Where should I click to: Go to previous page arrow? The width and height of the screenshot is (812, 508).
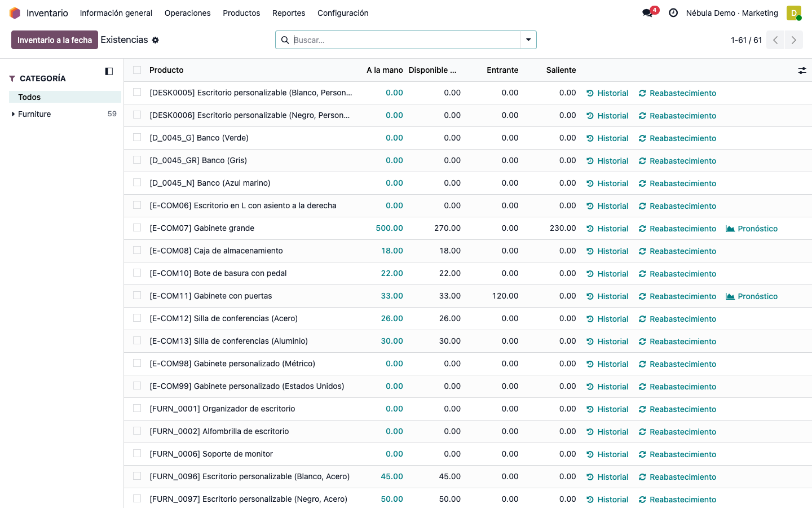coord(775,40)
